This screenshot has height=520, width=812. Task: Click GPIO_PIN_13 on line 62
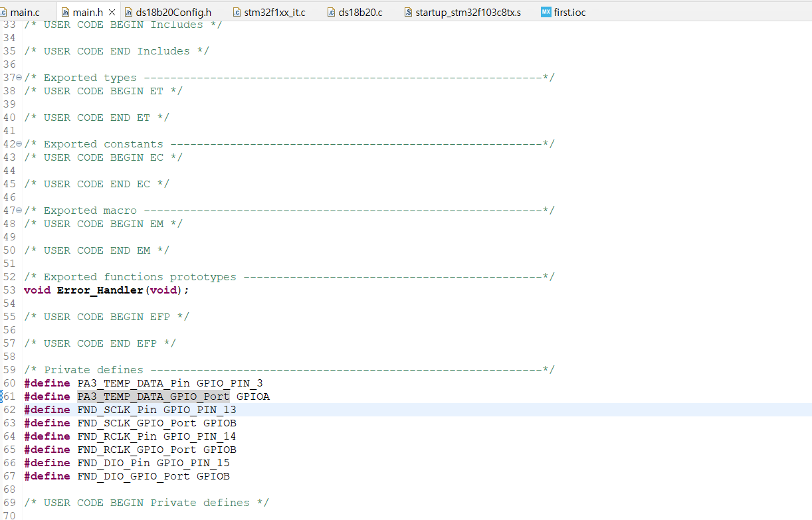[x=200, y=410]
